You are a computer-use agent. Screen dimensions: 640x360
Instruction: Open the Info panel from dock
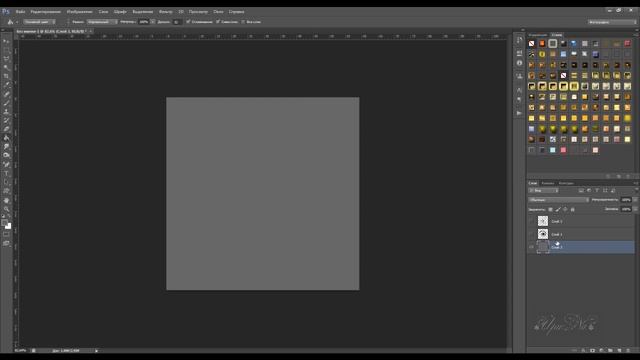pos(519,63)
